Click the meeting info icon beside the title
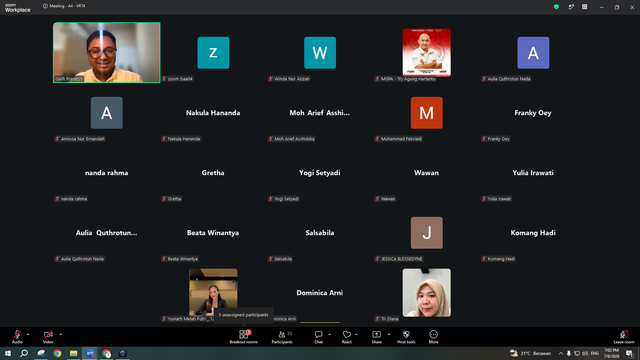The width and height of the screenshot is (640, 360). tap(45, 6)
